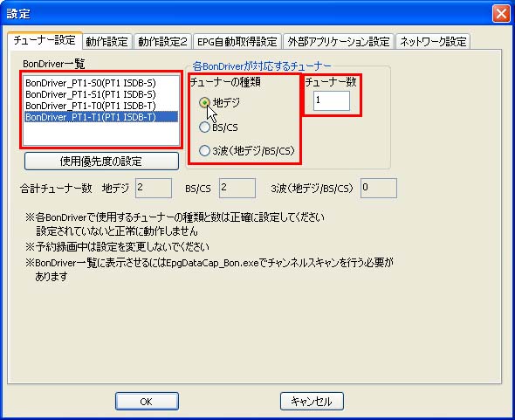Click the 地デジ total tuner count field
Viewport: 515px width, 420px height.
[154, 188]
